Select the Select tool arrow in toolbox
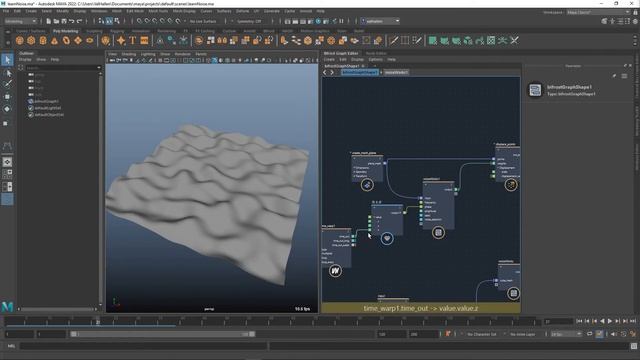Screen dimensions: 640x360 click(x=7, y=60)
